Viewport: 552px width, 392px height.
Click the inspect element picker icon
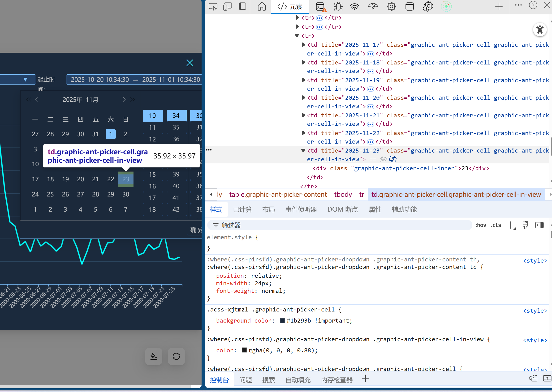[x=213, y=7]
